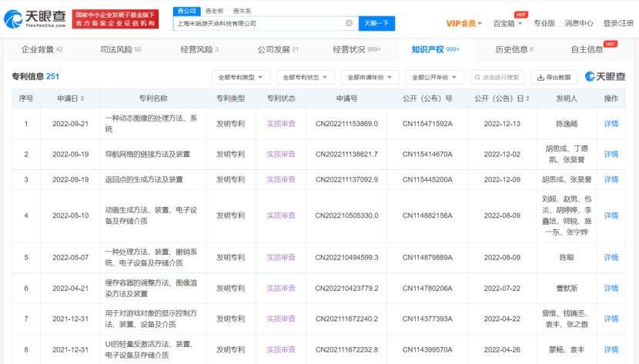
Task: Click the 登录/注册 link
Action: [x=618, y=23]
